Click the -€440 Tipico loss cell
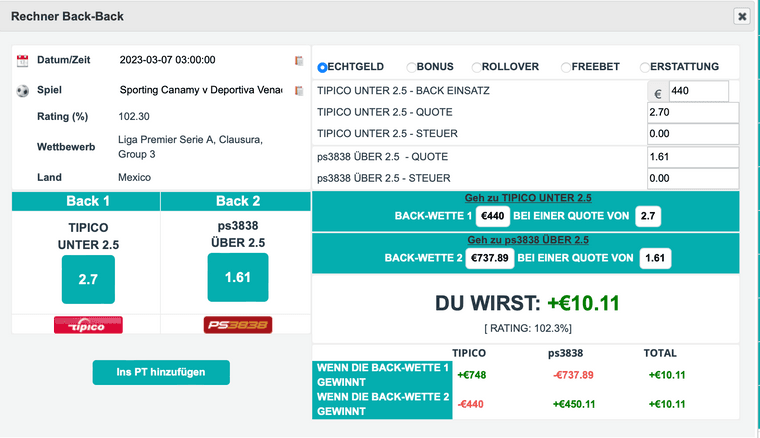 (471, 404)
